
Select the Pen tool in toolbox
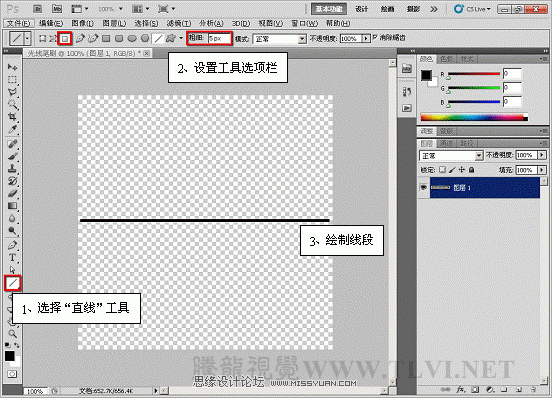point(12,245)
